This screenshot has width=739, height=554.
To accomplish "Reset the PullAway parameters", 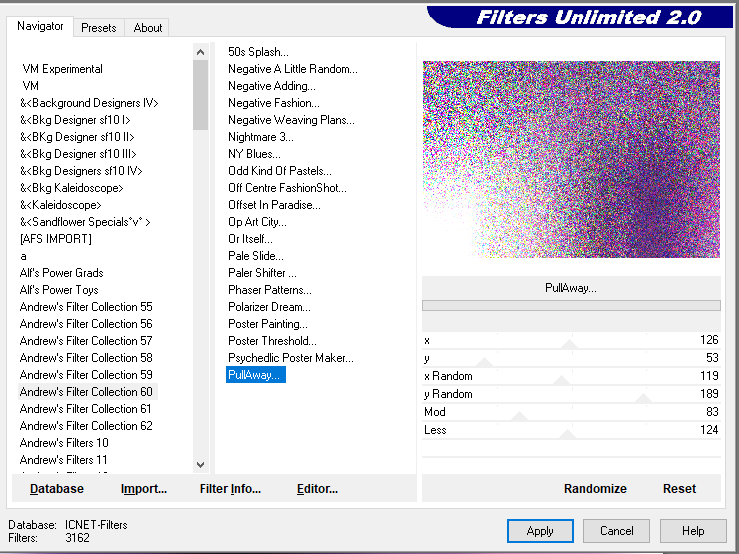I will pyautogui.click(x=679, y=489).
